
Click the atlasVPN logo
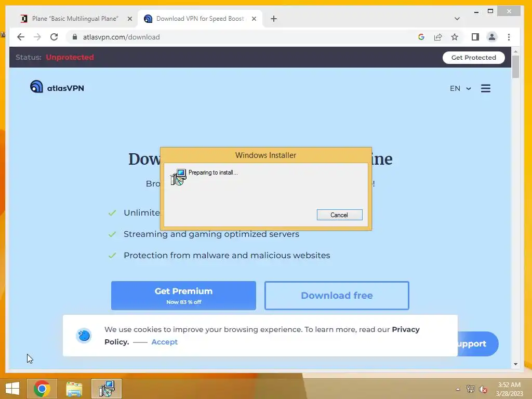coord(57,87)
